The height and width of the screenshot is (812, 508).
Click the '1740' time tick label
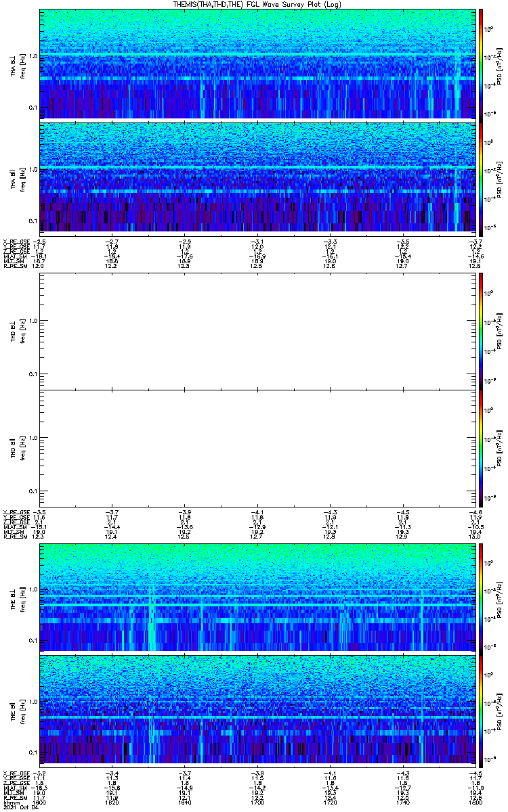tap(402, 802)
